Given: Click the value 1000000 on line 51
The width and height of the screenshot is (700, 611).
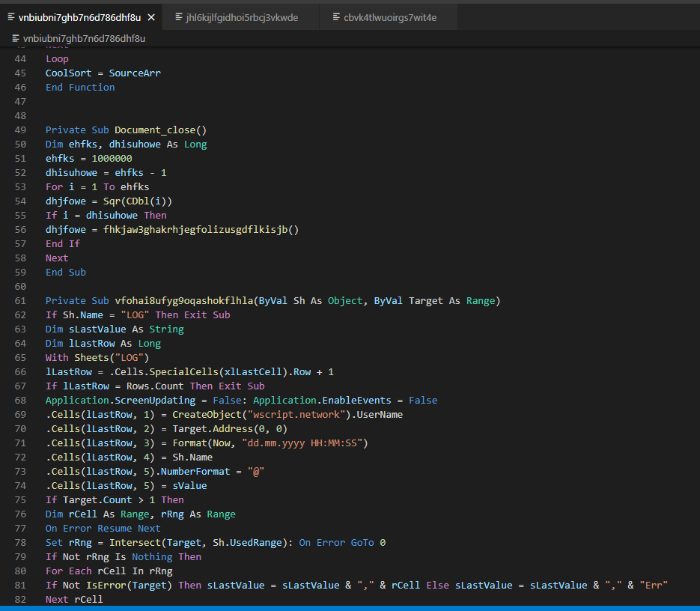Looking at the screenshot, I should 112,159.
